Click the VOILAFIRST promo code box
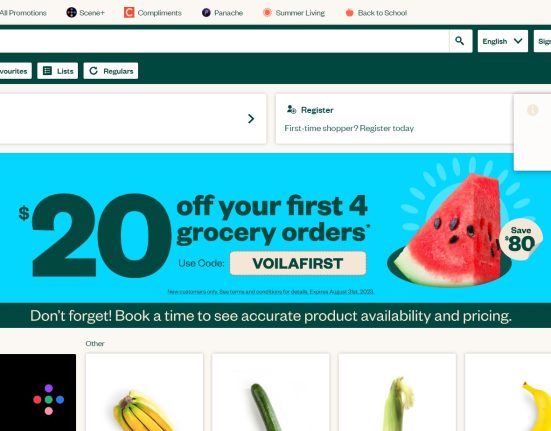 tap(298, 263)
